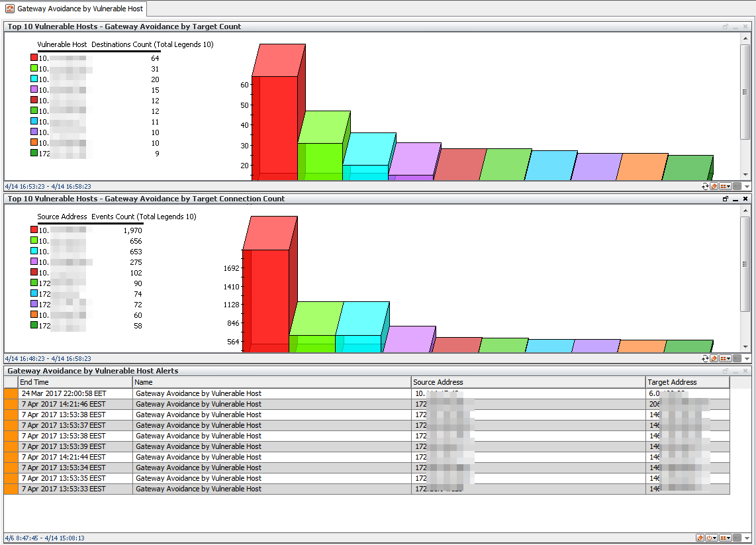Refresh the Target Connection Count chart
This screenshot has width=756, height=545.
706,358
